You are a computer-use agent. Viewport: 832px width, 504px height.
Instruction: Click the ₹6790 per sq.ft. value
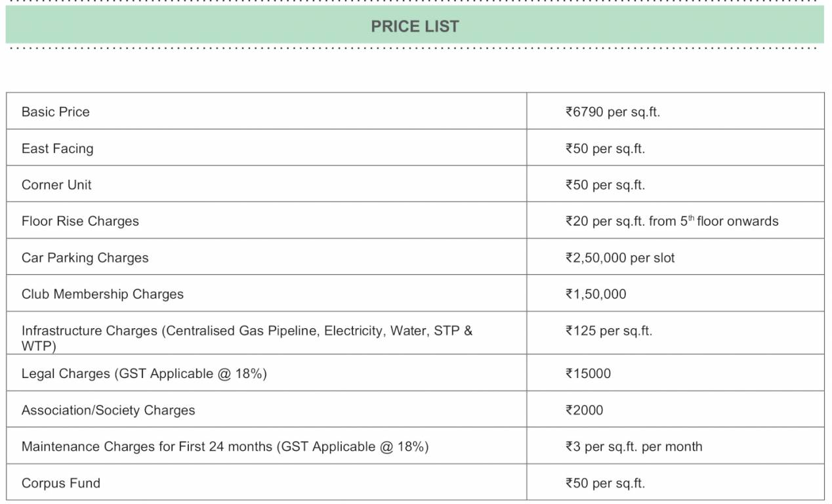tap(612, 112)
